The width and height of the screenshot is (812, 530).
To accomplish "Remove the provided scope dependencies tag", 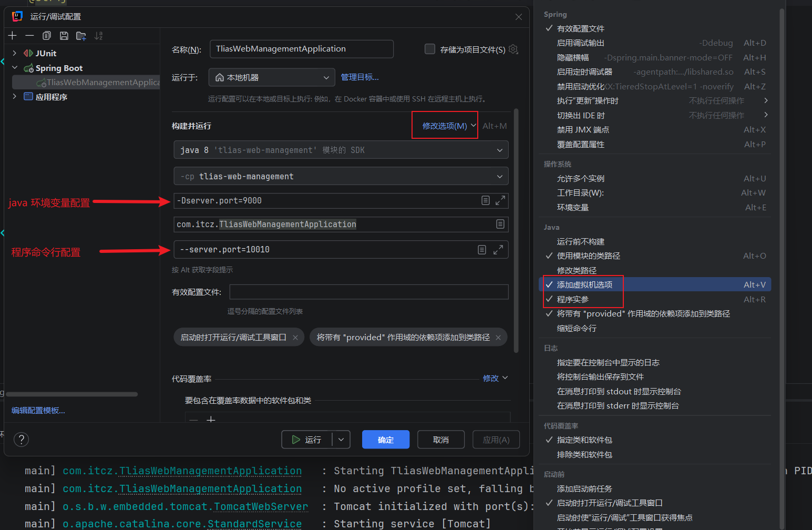I will click(x=498, y=338).
